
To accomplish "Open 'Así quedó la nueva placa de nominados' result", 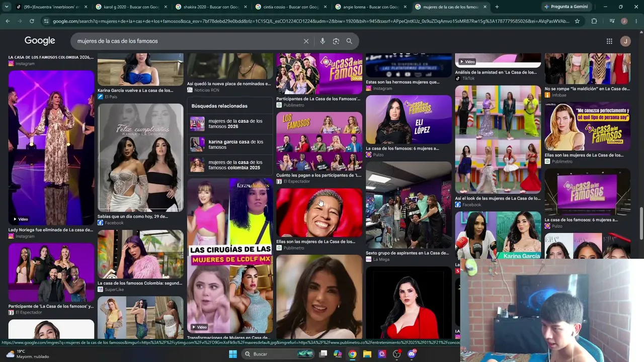I will coord(229,84).
